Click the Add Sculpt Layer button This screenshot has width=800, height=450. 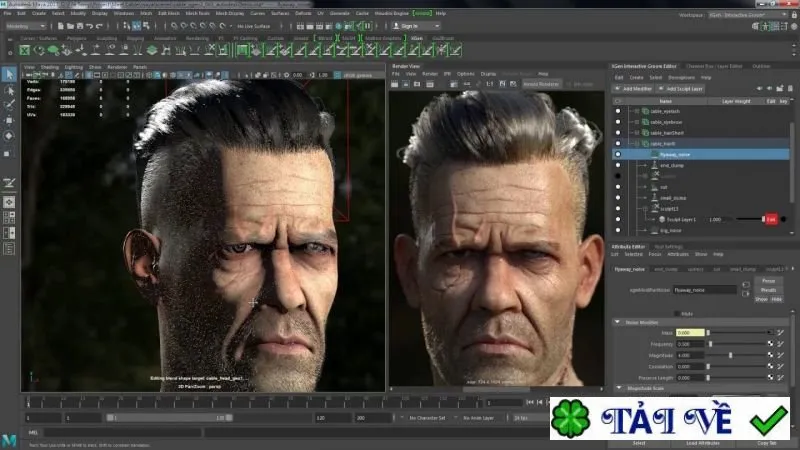[x=681, y=89]
